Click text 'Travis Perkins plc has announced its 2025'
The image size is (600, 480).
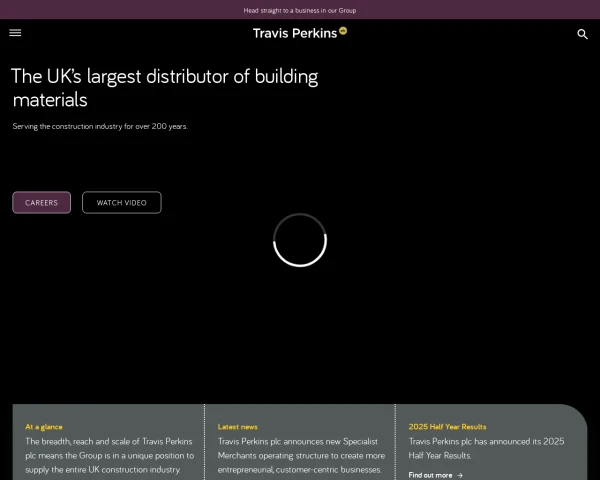(486, 441)
